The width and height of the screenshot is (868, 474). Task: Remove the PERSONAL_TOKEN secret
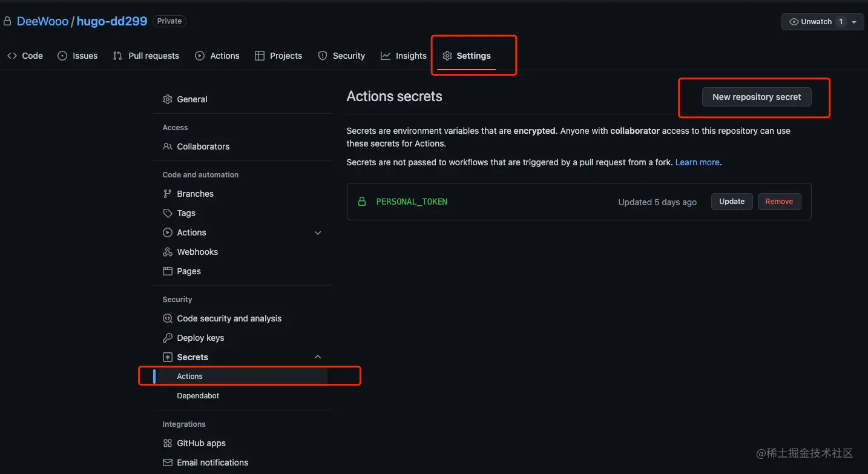[779, 202]
